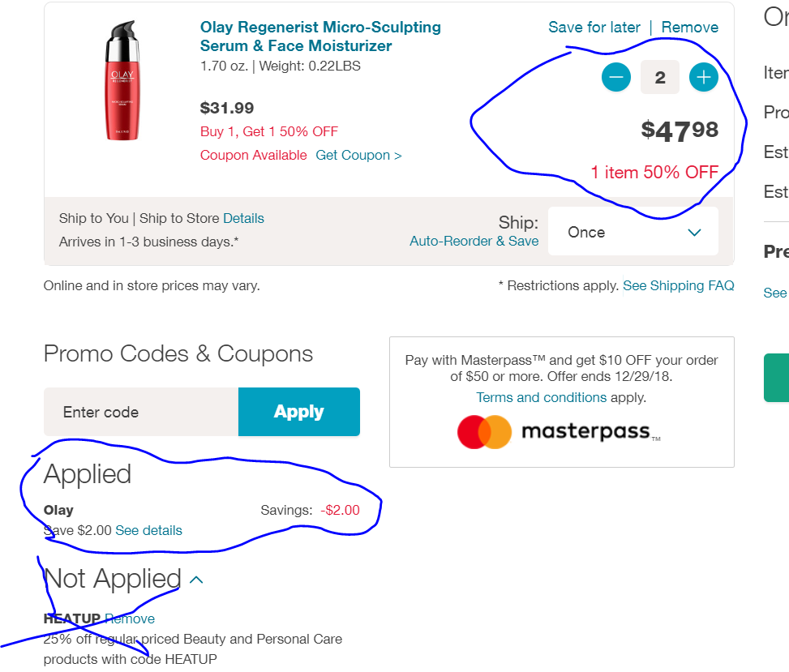Remove the HEATUP promo code

tap(130, 618)
